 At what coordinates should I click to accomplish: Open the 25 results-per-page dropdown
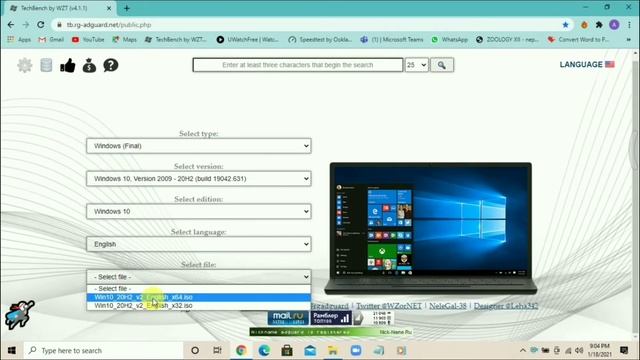tap(416, 65)
